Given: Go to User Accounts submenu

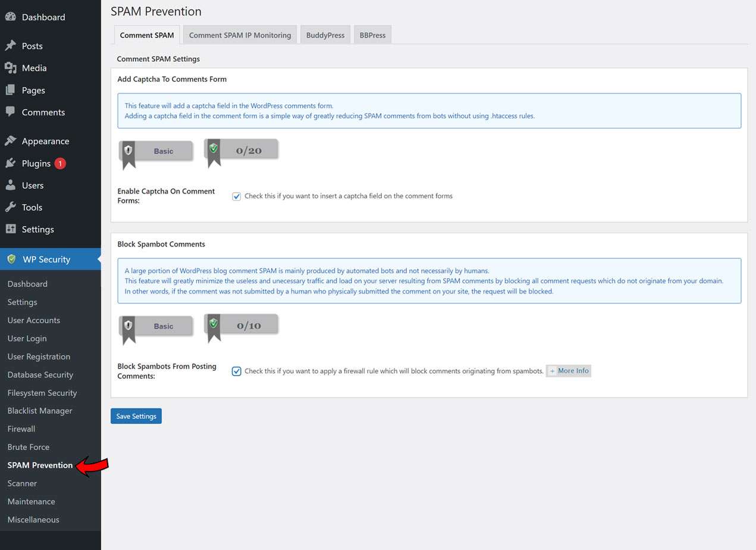Looking at the screenshot, I should (x=34, y=320).
